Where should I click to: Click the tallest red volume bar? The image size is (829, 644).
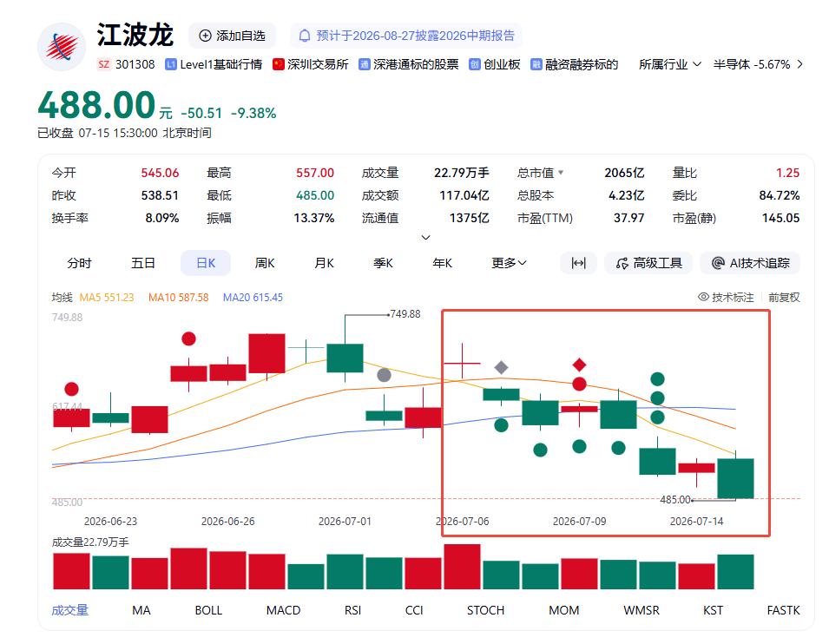click(x=462, y=566)
